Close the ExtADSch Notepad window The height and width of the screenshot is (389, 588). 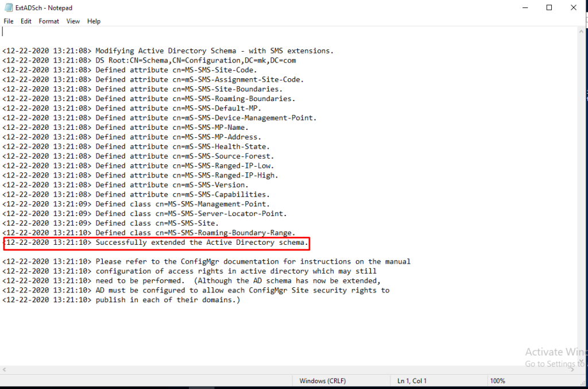575,7
